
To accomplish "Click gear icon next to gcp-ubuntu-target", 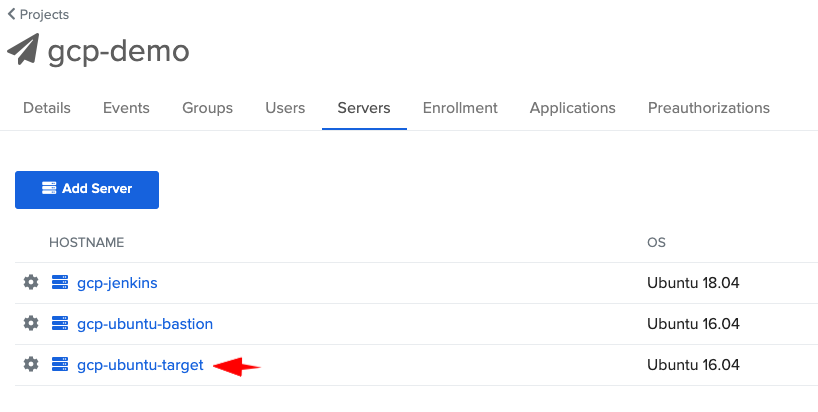I will [31, 365].
